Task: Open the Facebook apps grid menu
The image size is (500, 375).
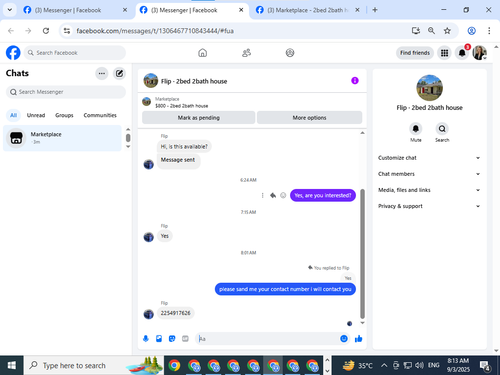Action: pyautogui.click(x=444, y=53)
